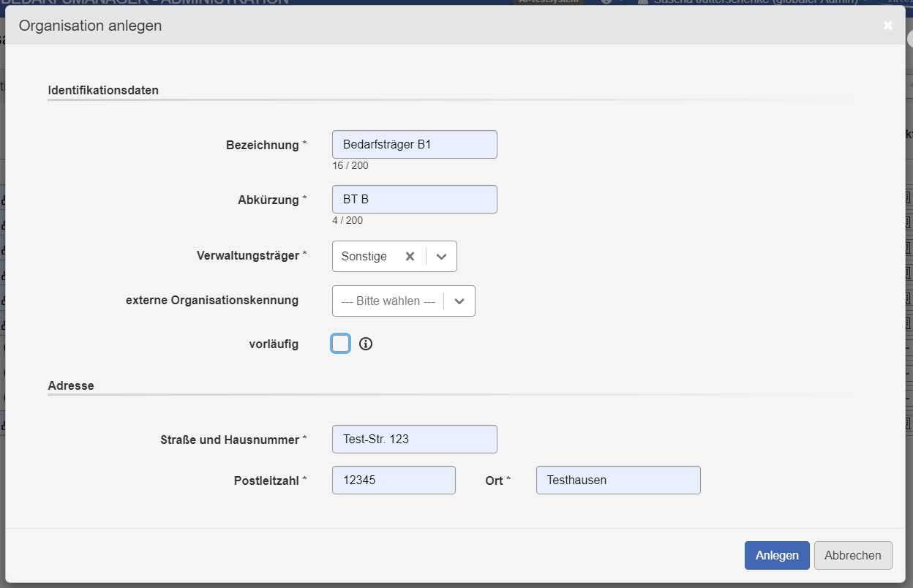The width and height of the screenshot is (913, 588).
Task: Focus the Abkürzung input field
Action: (414, 200)
